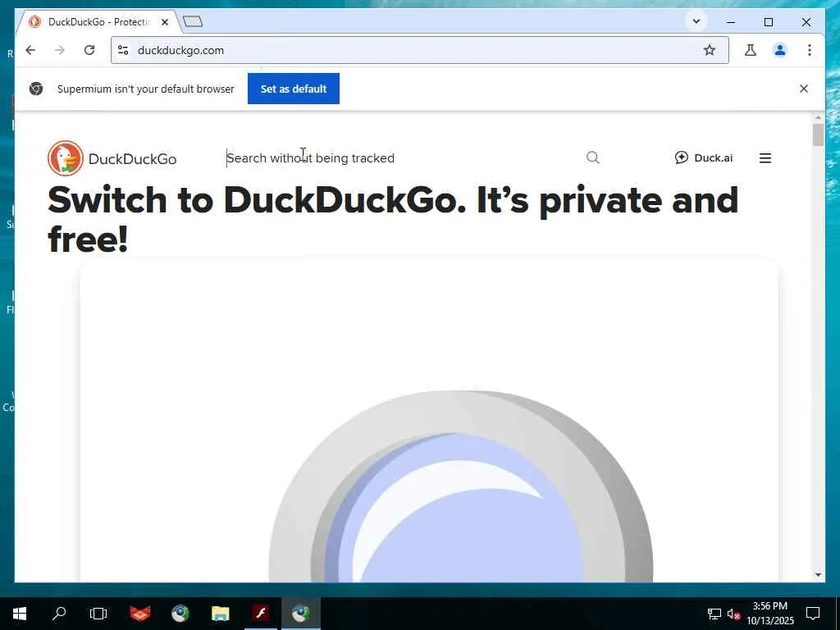Maximize the Supermium window

pos(768,22)
